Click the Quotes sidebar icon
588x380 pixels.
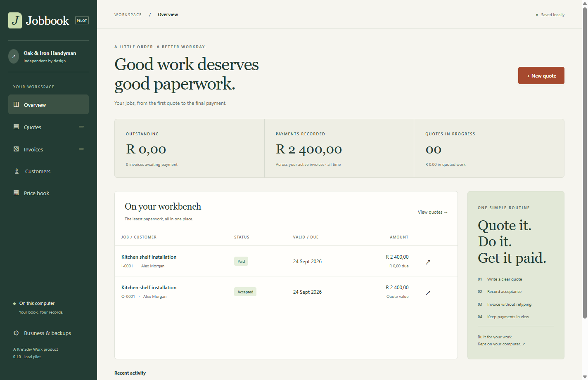[x=16, y=127]
